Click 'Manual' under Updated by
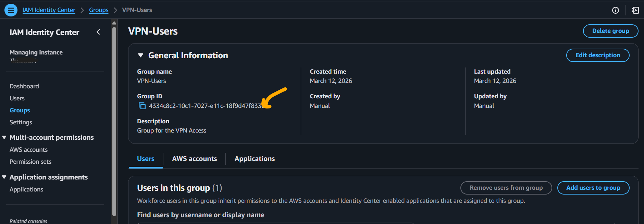This screenshot has height=224, width=644. [x=484, y=106]
